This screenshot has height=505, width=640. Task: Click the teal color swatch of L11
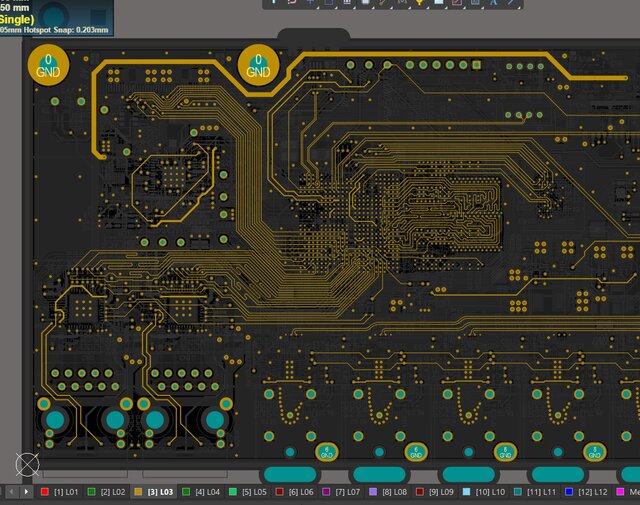coord(518,492)
